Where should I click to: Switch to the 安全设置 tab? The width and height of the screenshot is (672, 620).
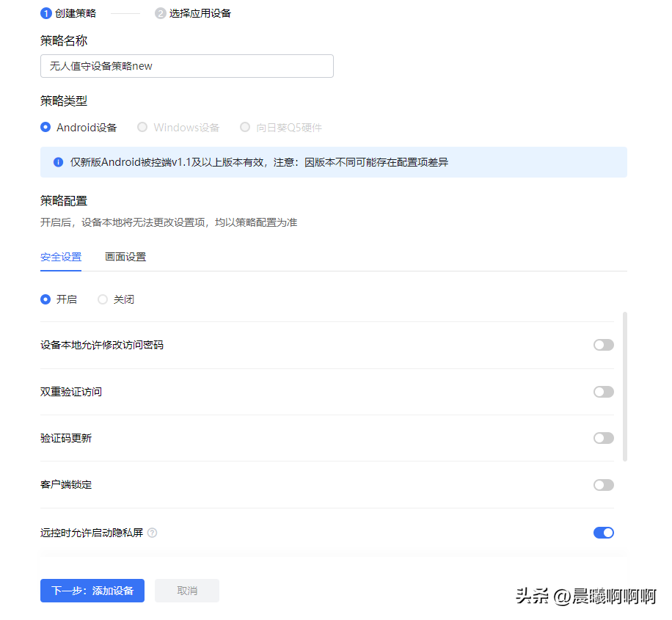[x=60, y=257]
